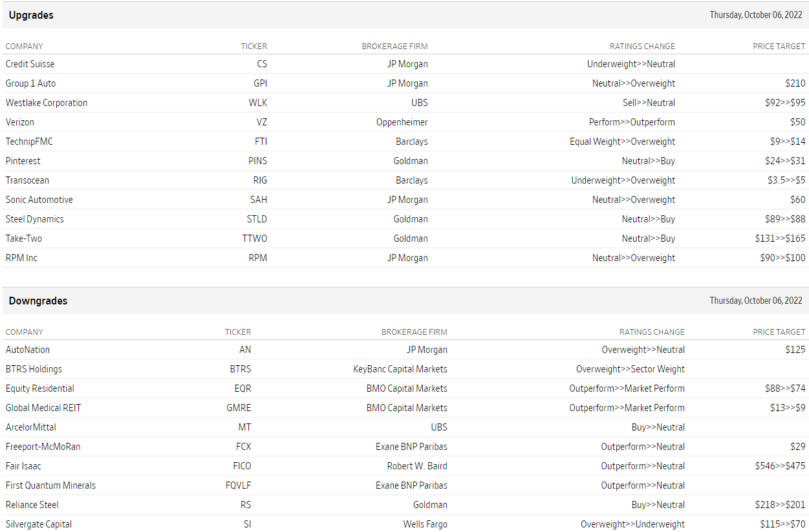Click the Upgrades section heading
This screenshot has height=532, width=809.
(31, 15)
